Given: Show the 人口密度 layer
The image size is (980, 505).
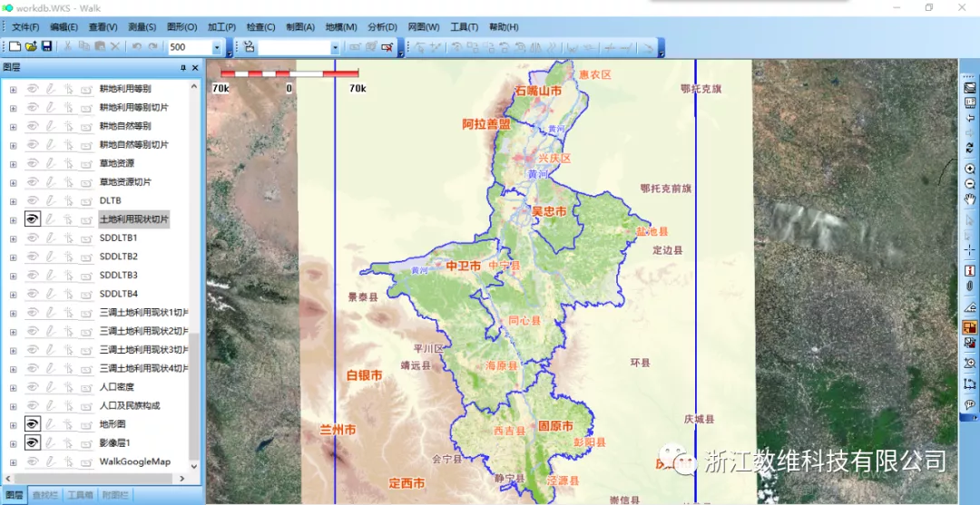Looking at the screenshot, I should tap(33, 386).
